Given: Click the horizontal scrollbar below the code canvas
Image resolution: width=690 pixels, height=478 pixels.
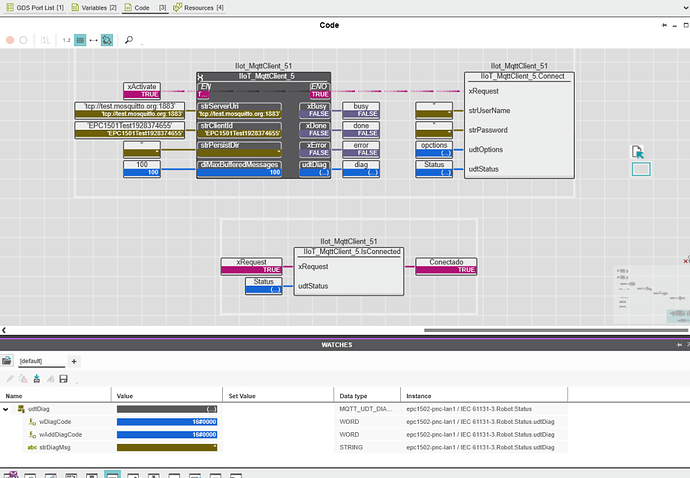Looking at the screenshot, I should click(x=556, y=330).
